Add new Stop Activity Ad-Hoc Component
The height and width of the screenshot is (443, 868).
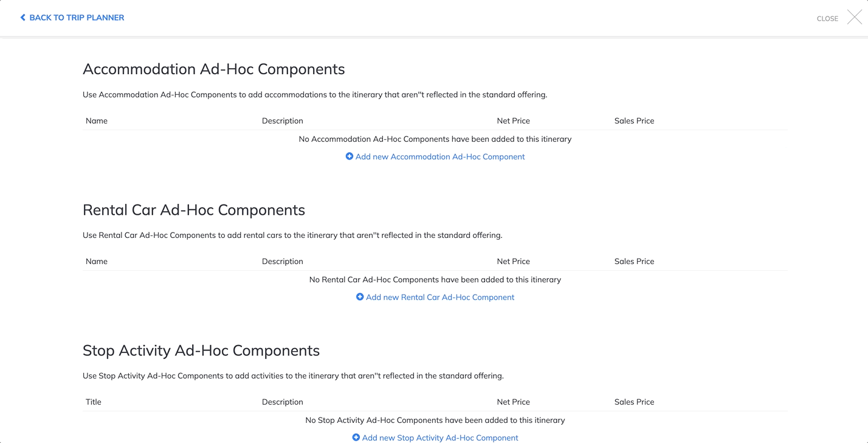coord(435,438)
